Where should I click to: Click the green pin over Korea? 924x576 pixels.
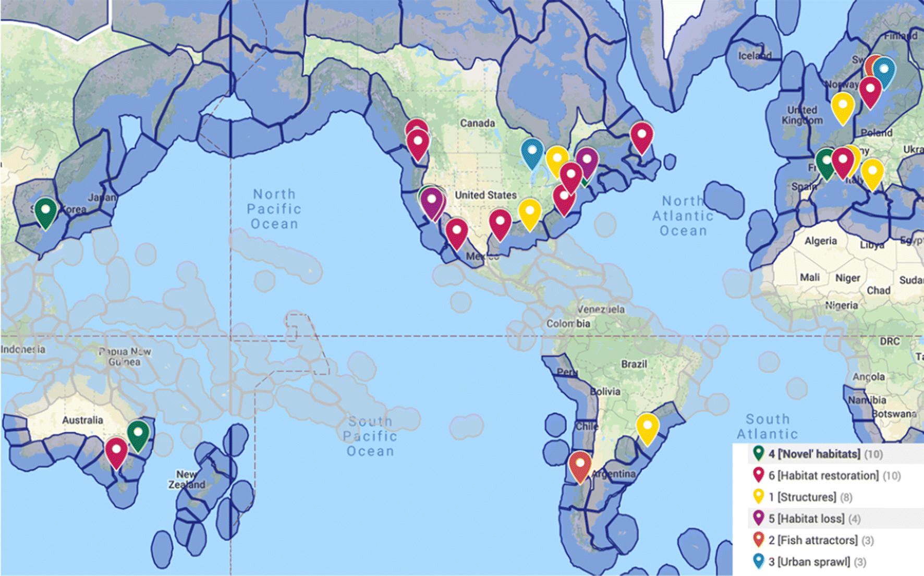tap(45, 213)
